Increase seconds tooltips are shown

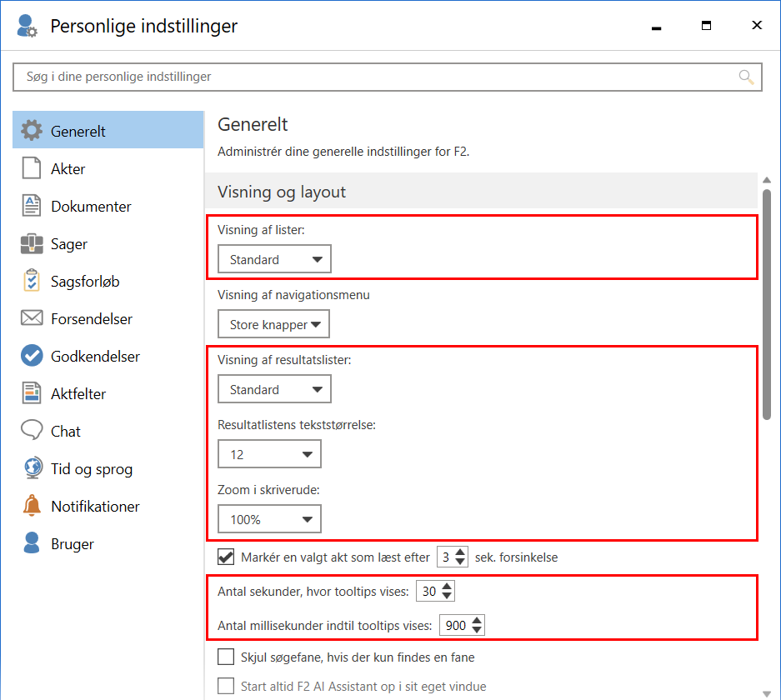coord(447,587)
